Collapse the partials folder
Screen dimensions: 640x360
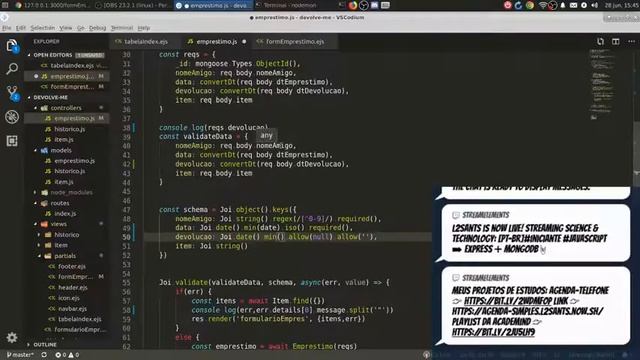coord(39,256)
